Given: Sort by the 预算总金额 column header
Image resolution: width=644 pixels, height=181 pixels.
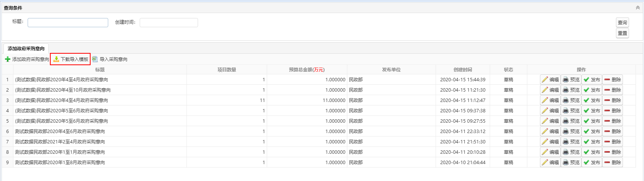Looking at the screenshot, I should pos(306,70).
